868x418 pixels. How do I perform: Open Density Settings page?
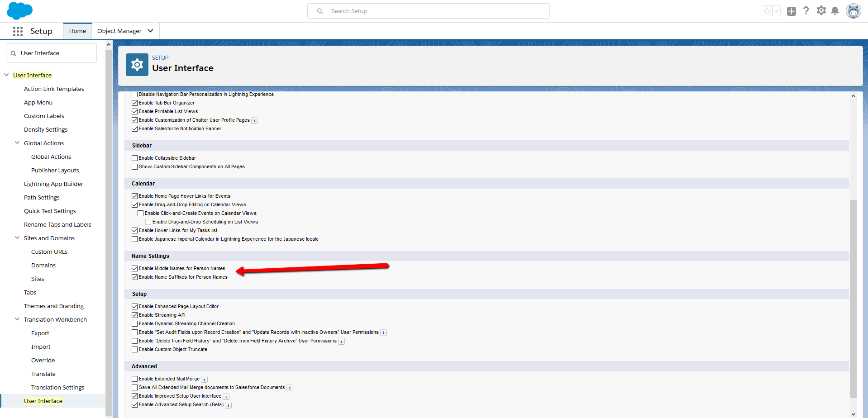point(46,130)
